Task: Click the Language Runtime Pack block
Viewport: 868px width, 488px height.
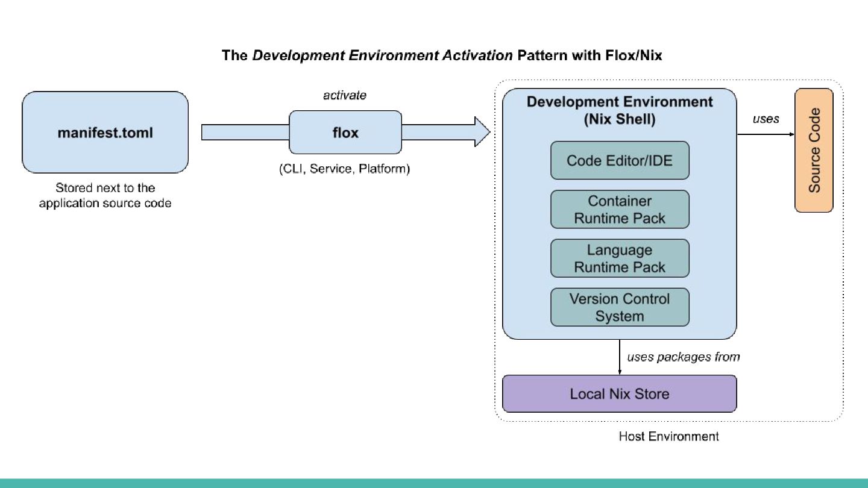Action: 620,258
